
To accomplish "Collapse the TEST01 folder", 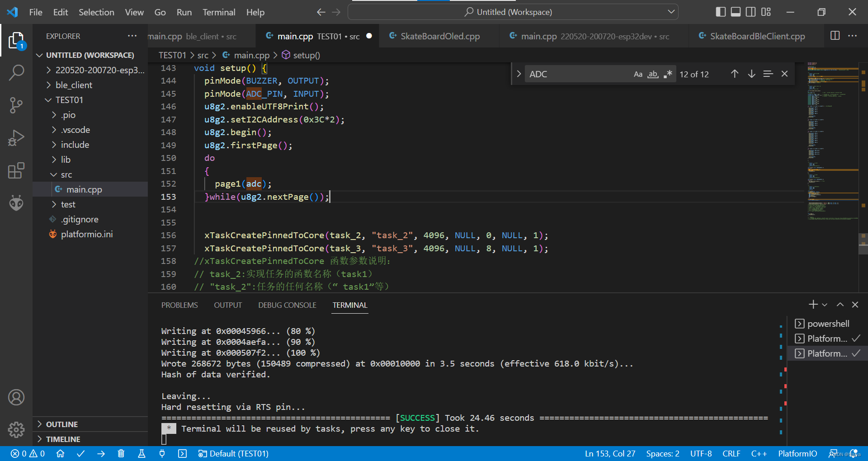I will pyautogui.click(x=90, y=100).
